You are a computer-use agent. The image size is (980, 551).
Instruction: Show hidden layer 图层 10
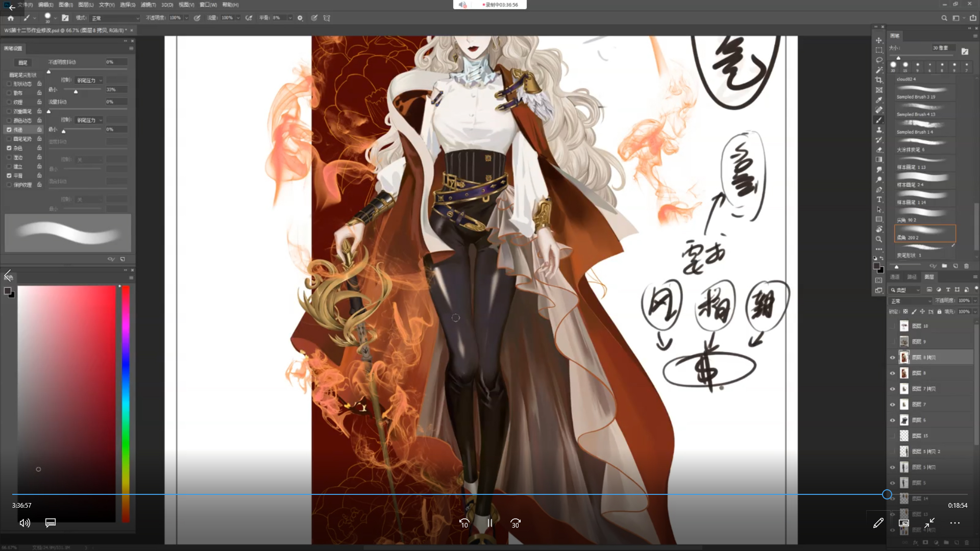click(x=893, y=326)
